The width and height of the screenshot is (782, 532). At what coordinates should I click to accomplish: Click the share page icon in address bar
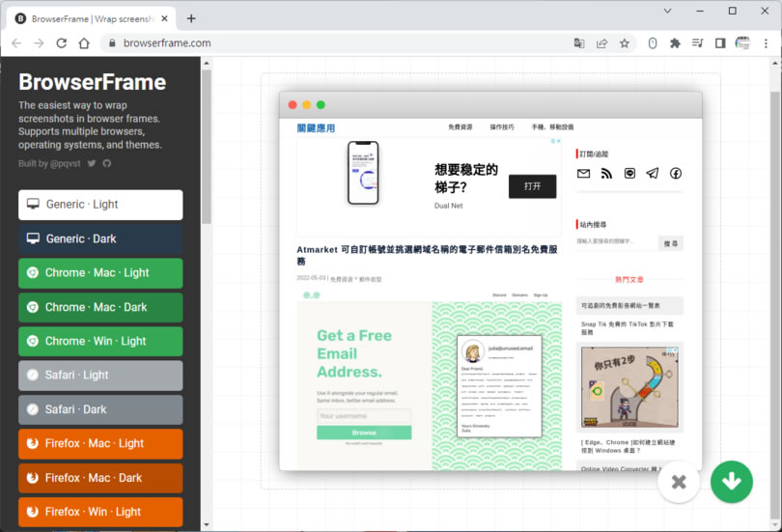601,43
